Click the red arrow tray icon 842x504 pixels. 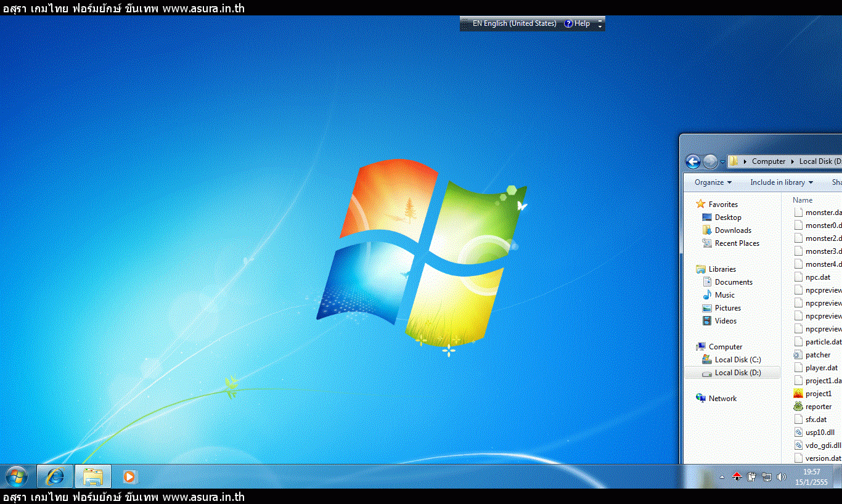click(737, 477)
